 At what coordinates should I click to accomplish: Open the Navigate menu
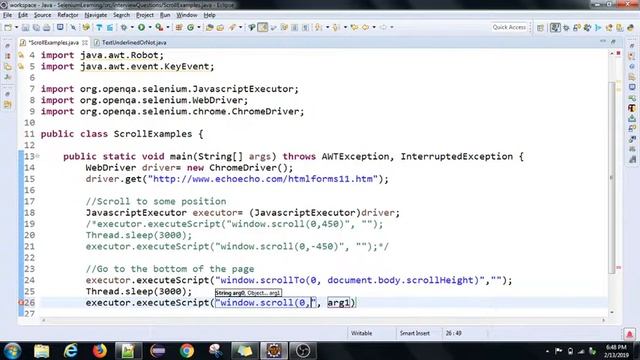pyautogui.click(x=96, y=15)
